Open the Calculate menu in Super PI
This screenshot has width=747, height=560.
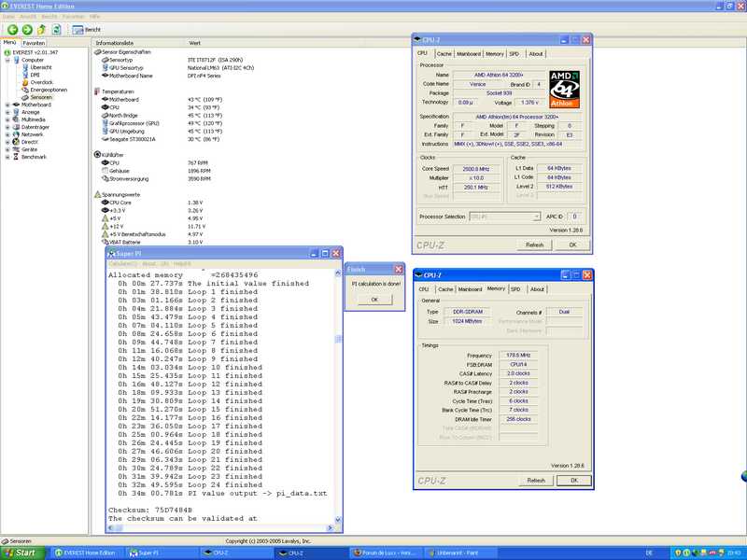point(123,264)
